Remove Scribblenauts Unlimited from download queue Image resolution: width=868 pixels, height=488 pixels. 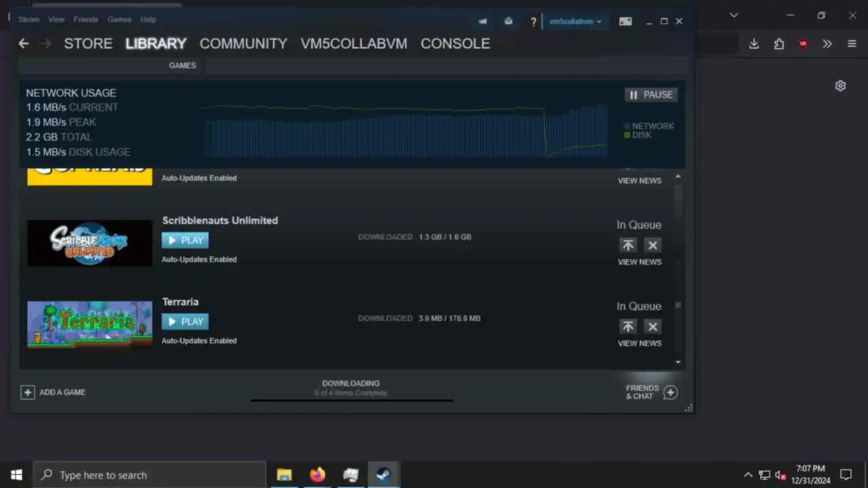(652, 245)
